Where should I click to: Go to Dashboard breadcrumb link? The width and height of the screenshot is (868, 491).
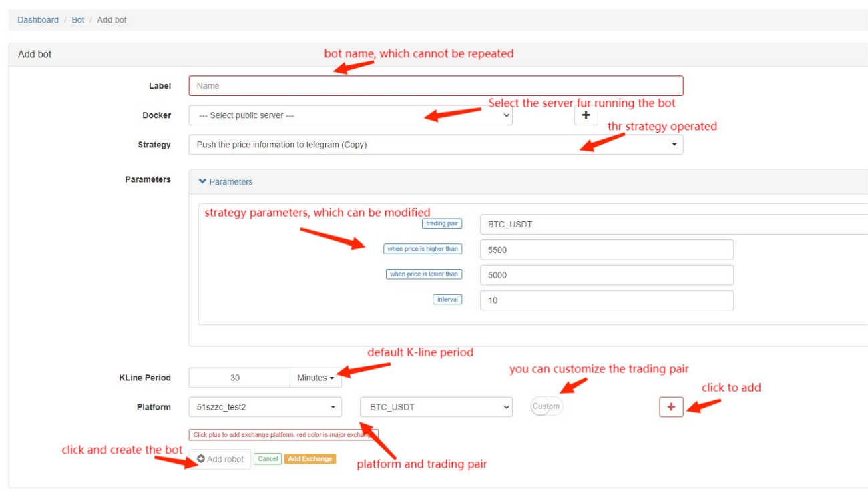coord(38,20)
